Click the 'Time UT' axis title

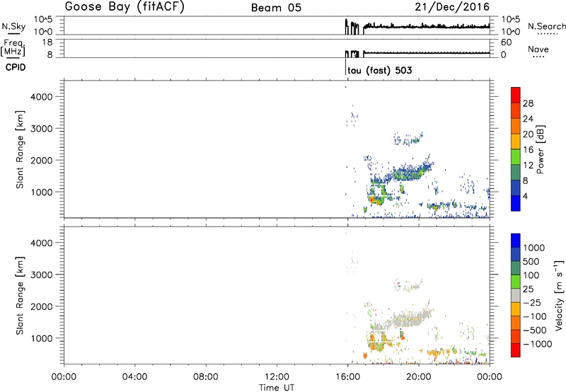277,388
